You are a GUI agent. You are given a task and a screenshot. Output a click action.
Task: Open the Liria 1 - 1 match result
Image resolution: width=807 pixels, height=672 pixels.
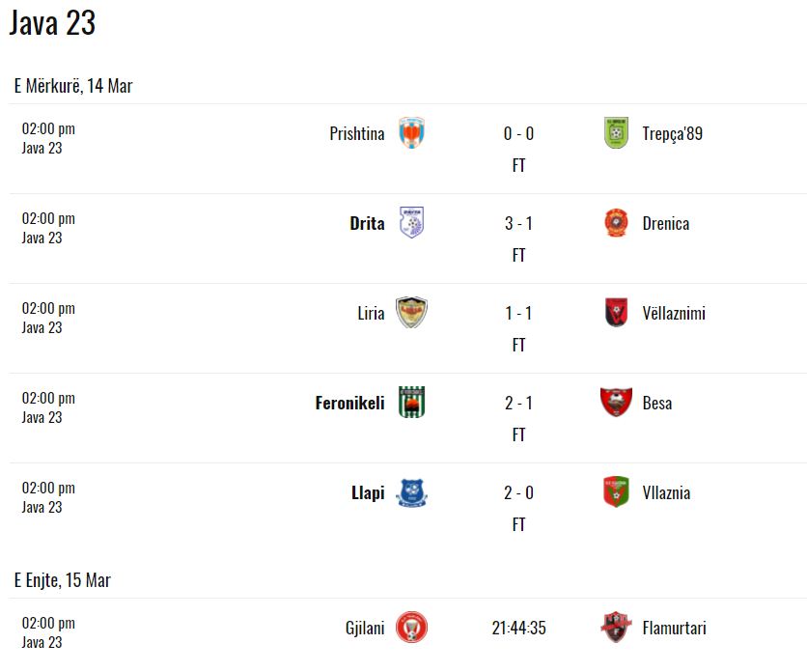[x=518, y=313]
